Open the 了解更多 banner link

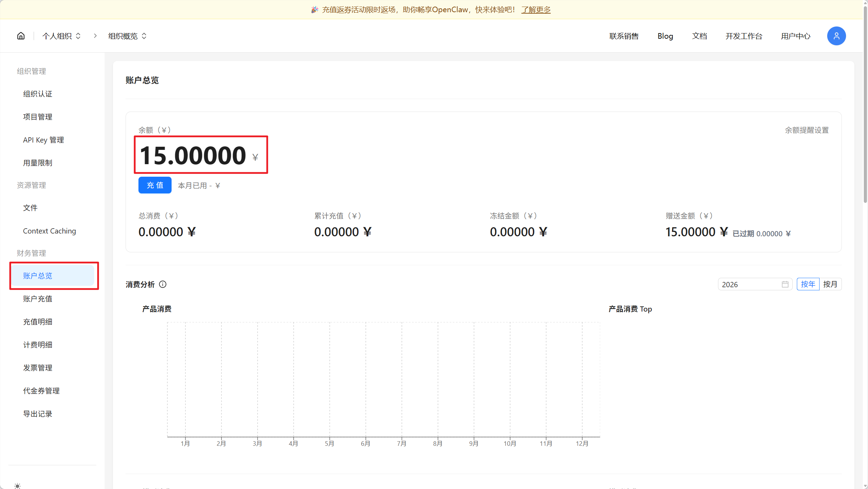[x=536, y=10]
